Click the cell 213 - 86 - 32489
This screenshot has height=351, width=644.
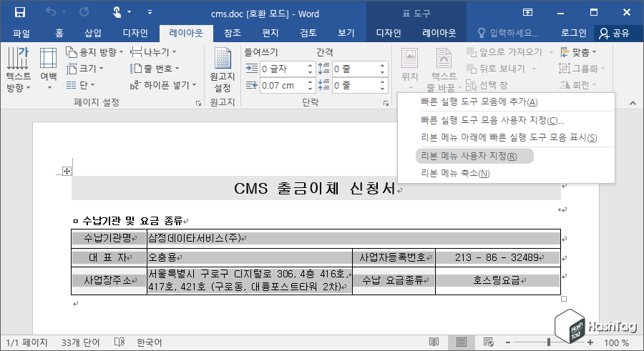click(x=498, y=258)
